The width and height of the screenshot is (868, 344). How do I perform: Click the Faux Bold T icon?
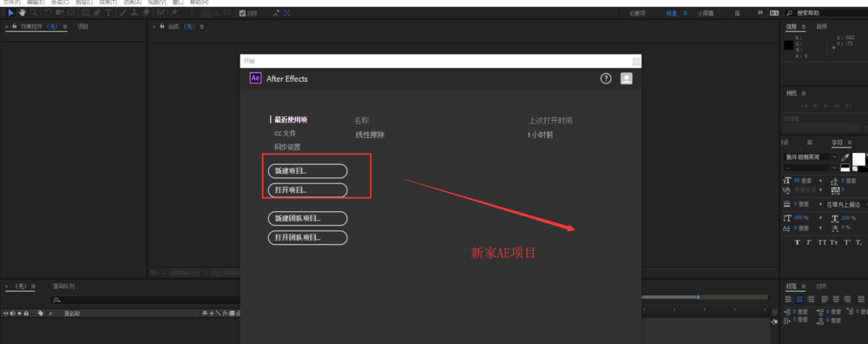pos(797,242)
